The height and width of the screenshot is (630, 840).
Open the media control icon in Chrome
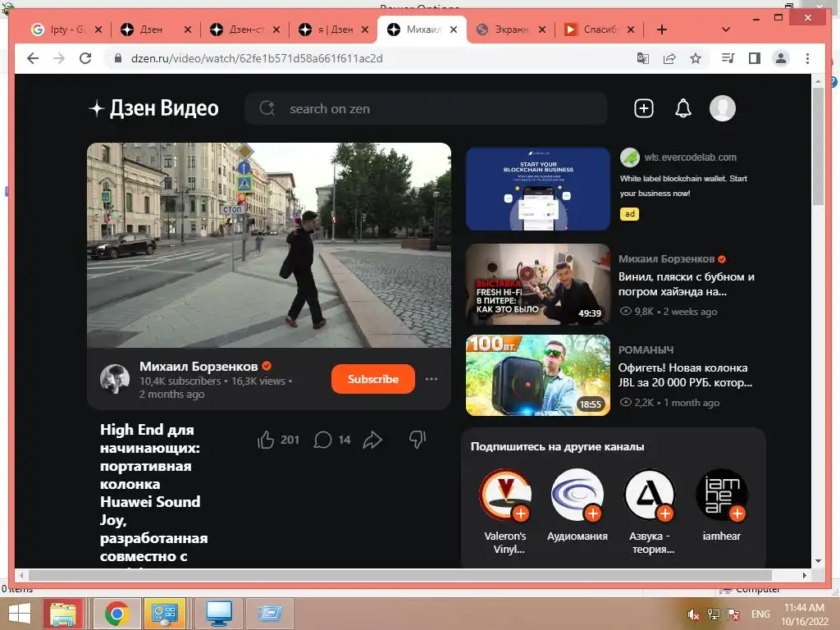pos(728,58)
